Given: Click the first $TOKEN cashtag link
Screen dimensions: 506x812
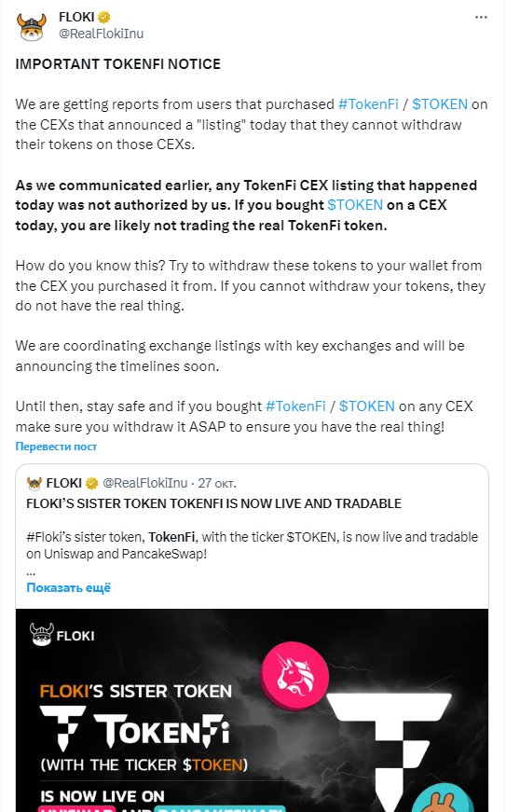Looking at the screenshot, I should click(x=440, y=104).
